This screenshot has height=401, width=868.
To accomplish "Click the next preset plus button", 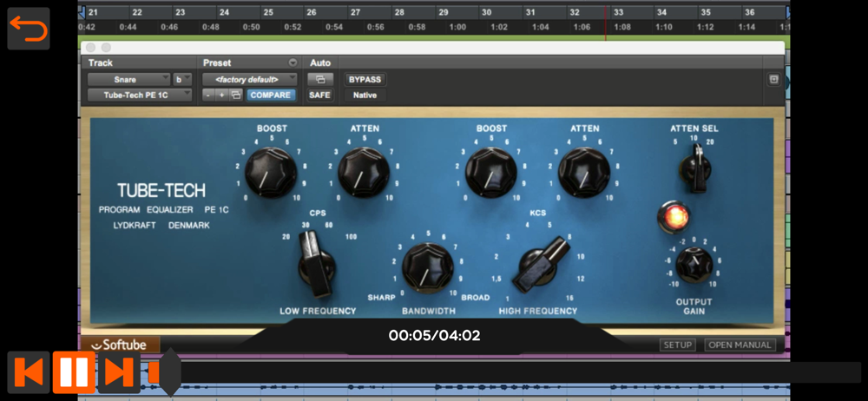I will [x=221, y=95].
